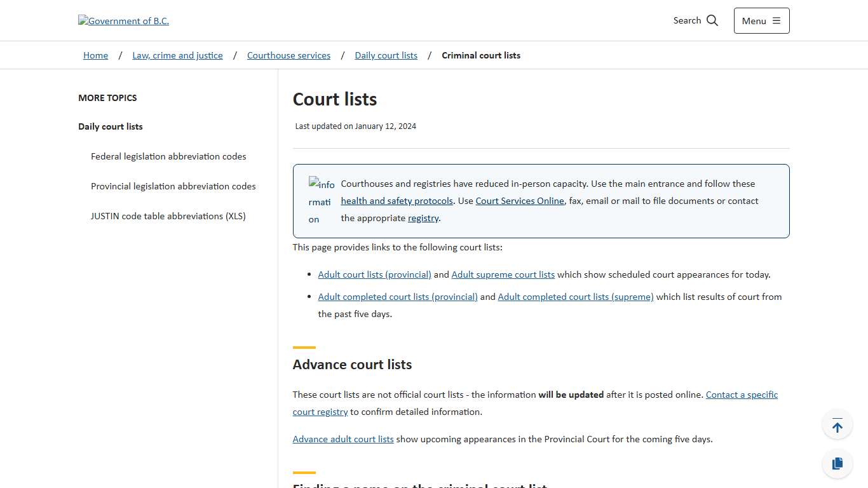Viewport: 868px width, 488px height.
Task: Open the Menu with the hamburger icon
Action: click(761, 20)
